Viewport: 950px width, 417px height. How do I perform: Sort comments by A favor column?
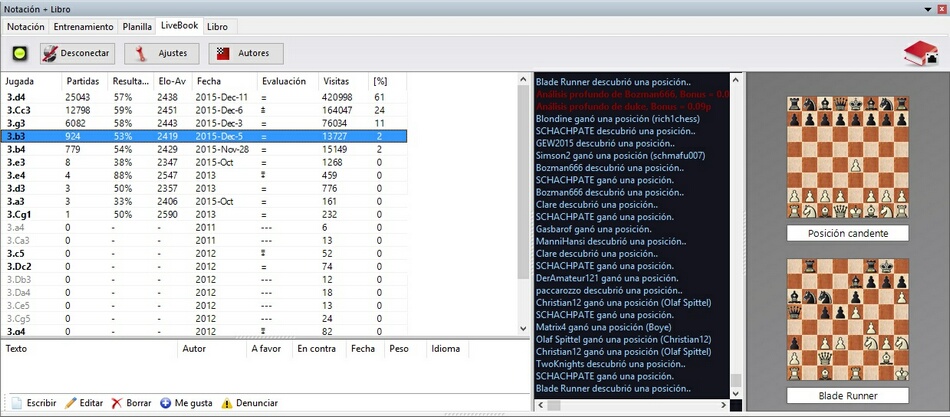tap(269, 349)
